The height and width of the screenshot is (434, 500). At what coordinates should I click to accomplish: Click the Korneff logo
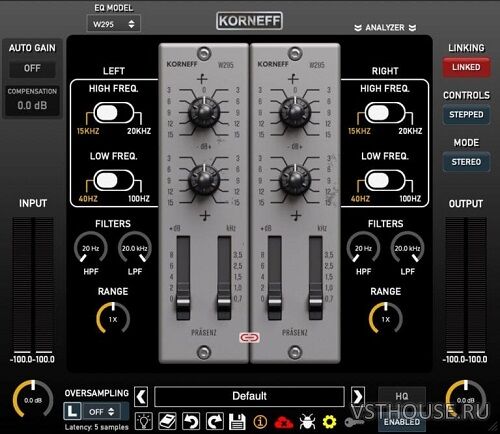point(249,21)
